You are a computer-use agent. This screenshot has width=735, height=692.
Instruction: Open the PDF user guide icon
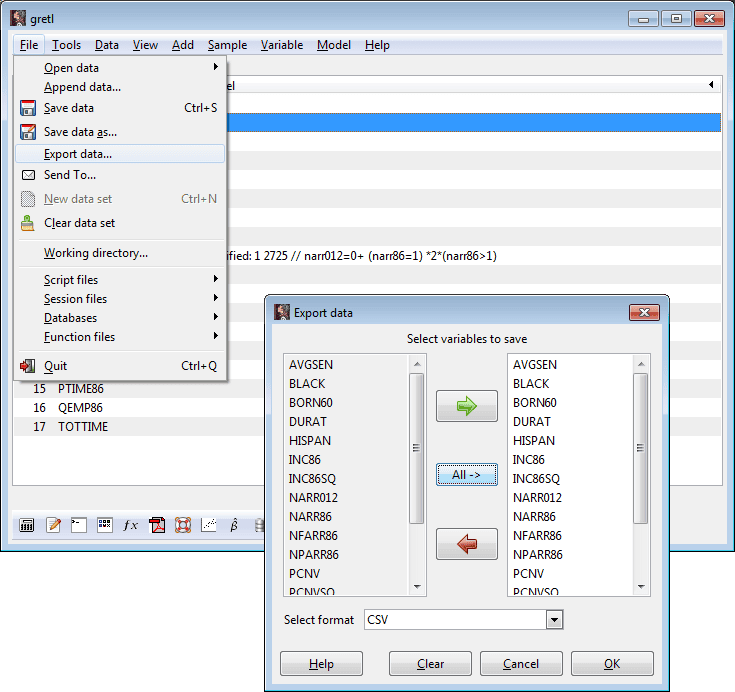click(x=157, y=525)
